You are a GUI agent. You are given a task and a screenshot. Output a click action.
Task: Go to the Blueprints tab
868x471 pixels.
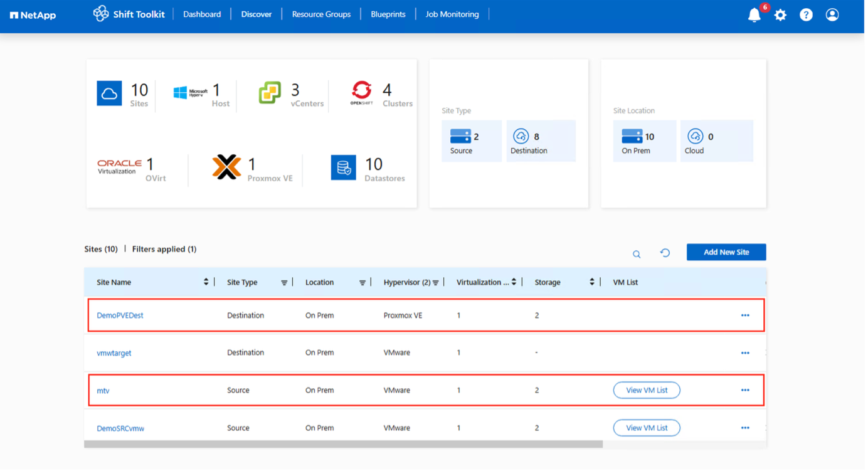point(389,14)
